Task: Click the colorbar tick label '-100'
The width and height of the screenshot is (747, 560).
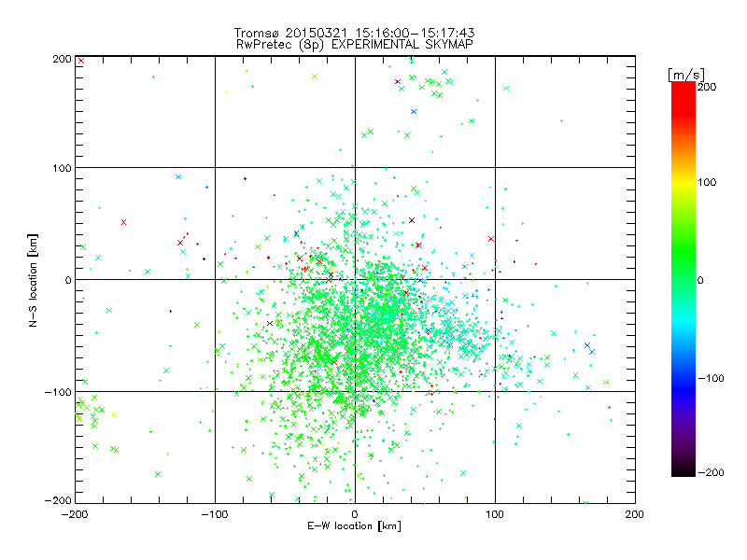Action: click(711, 378)
